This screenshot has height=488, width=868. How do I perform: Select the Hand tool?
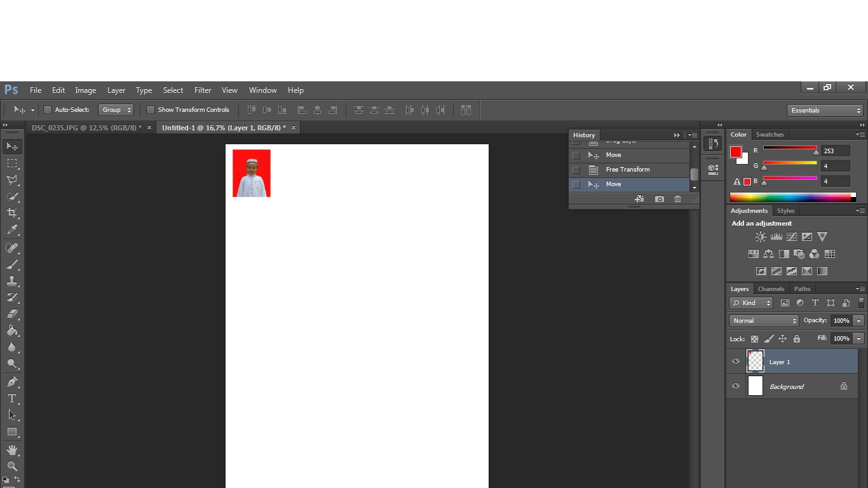pos(12,450)
